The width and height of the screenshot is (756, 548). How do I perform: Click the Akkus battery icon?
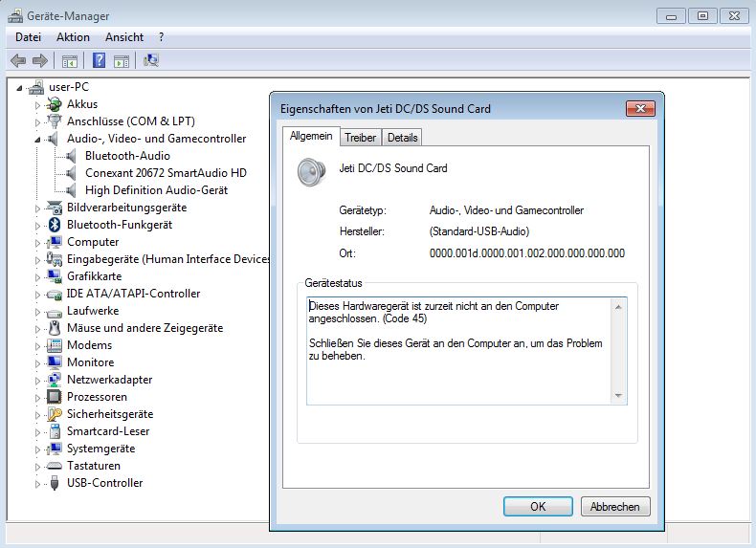coord(56,104)
